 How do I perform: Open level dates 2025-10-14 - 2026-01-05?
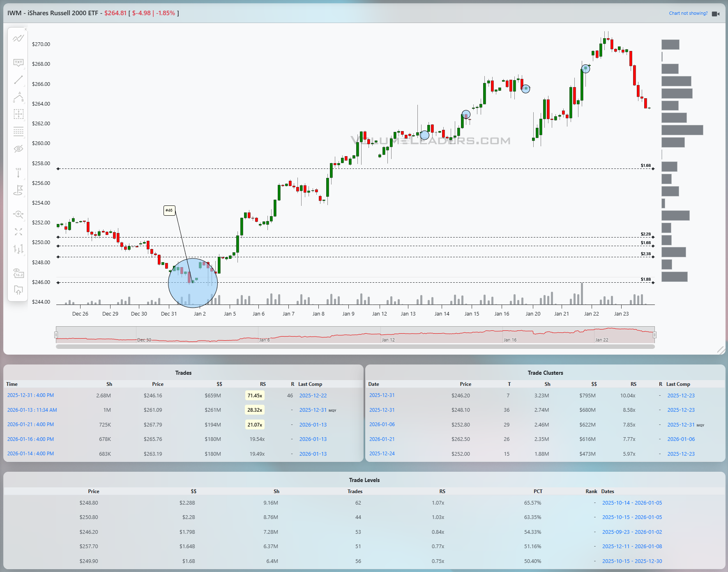(x=632, y=503)
